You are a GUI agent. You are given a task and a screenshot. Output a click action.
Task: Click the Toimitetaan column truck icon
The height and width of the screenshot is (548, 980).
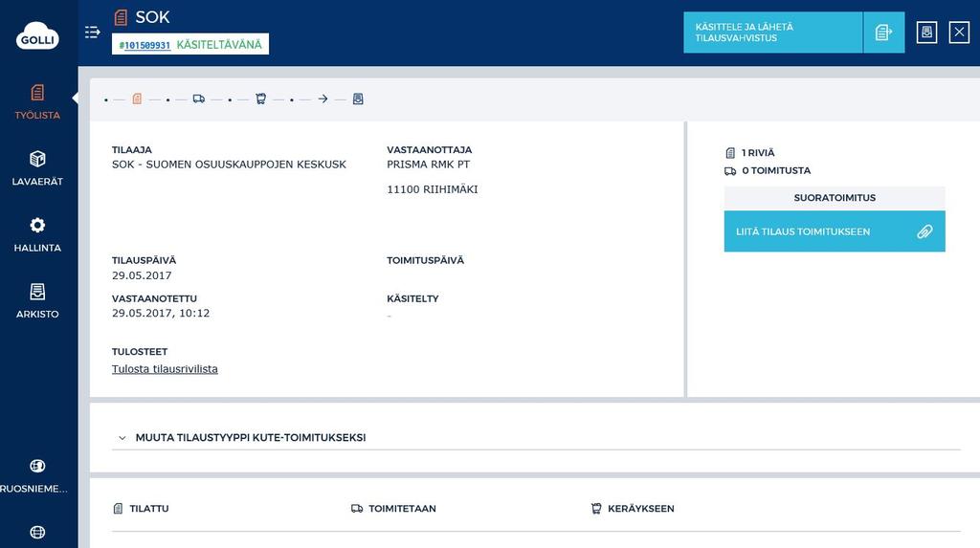(x=357, y=509)
